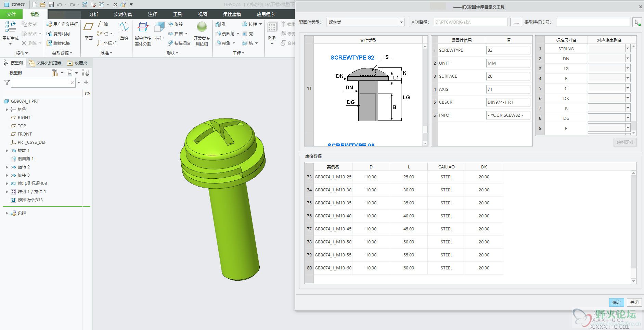Expand the 页脚 tree node
This screenshot has height=330, width=644.
click(7, 213)
